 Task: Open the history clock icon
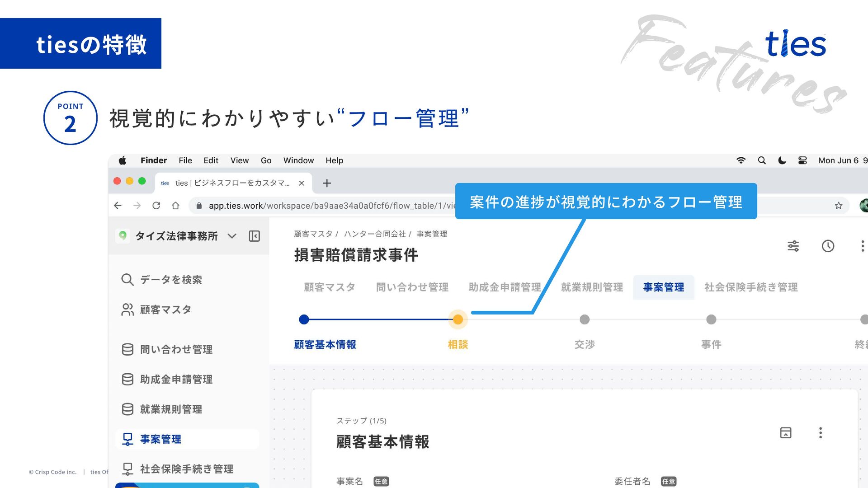[828, 246]
